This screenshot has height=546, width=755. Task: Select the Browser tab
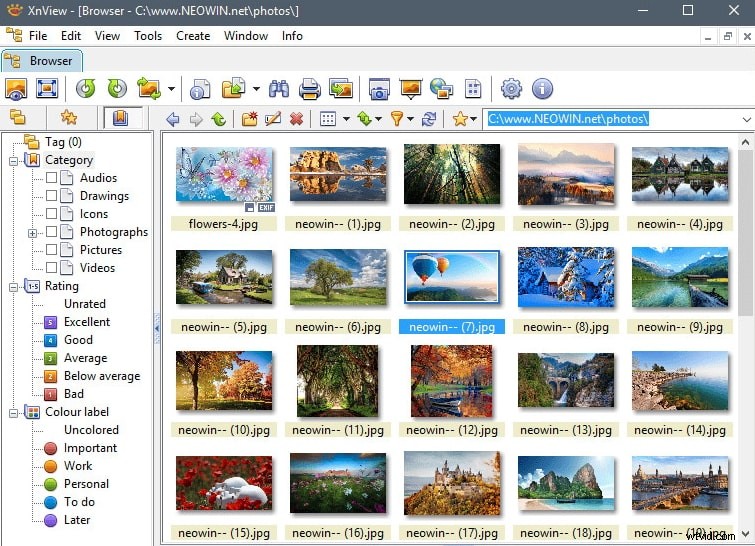pyautogui.click(x=41, y=61)
